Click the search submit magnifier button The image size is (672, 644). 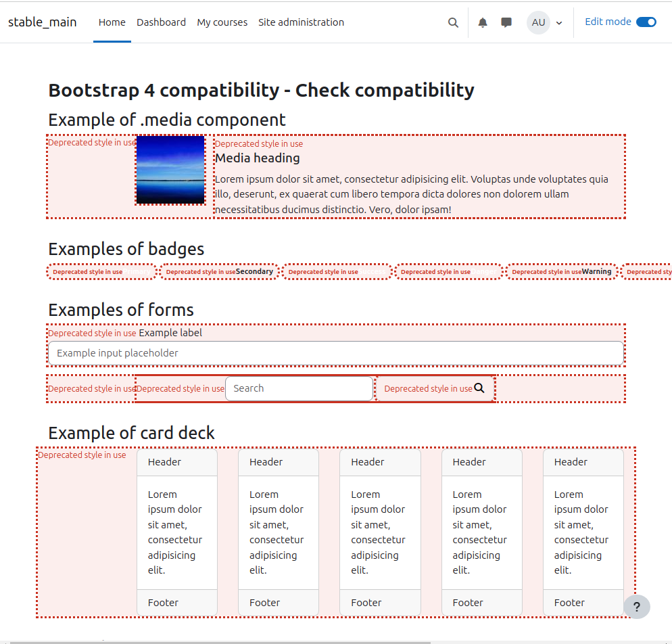click(x=435, y=388)
